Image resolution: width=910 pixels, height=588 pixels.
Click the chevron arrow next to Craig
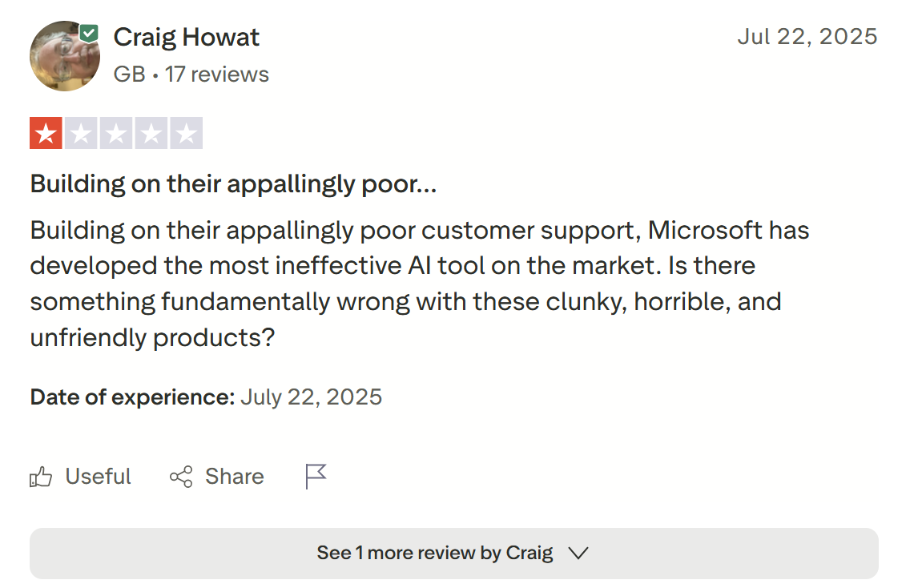578,554
